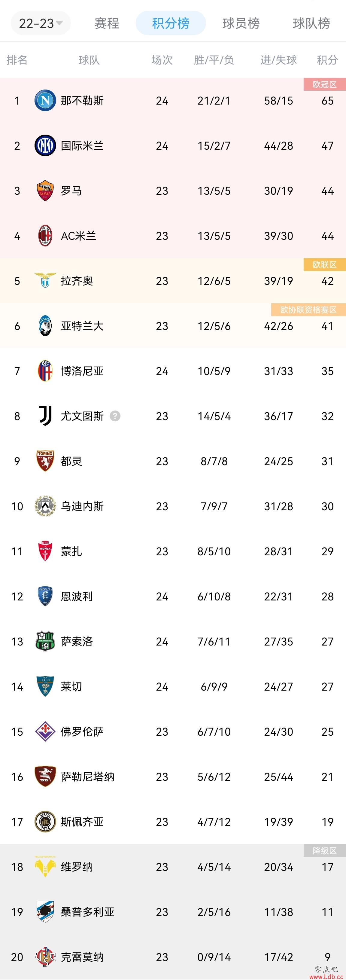The width and height of the screenshot is (346, 980).
Task: Open the 22-23 season dropdown
Action: tap(41, 23)
